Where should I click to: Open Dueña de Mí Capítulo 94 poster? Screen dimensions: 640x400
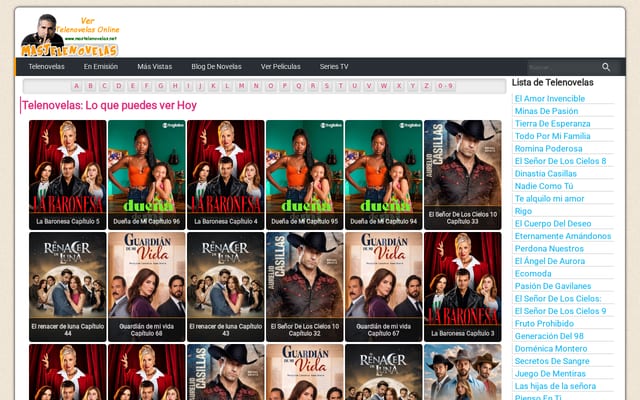click(384, 175)
